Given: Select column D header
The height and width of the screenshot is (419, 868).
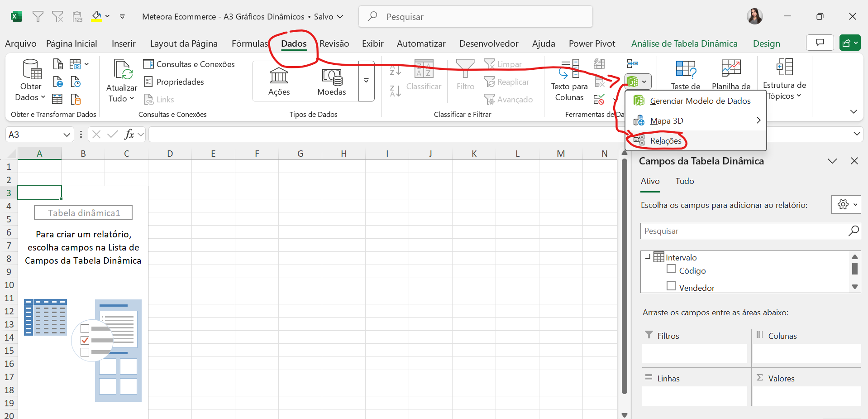Looking at the screenshot, I should point(170,154).
